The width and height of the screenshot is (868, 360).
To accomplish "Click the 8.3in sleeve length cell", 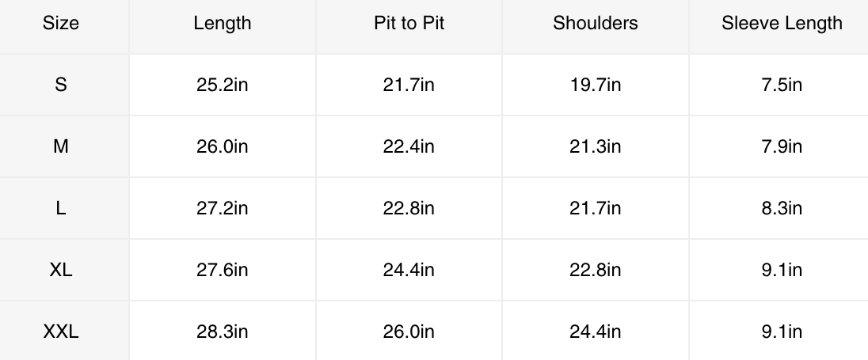I will 782,208.
